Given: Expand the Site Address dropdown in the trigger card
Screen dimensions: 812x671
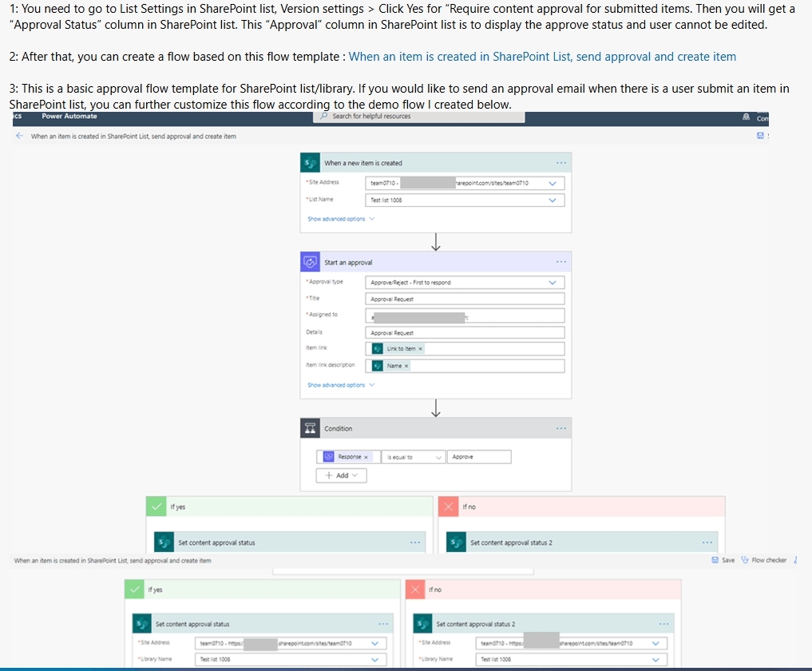Looking at the screenshot, I should click(x=553, y=183).
